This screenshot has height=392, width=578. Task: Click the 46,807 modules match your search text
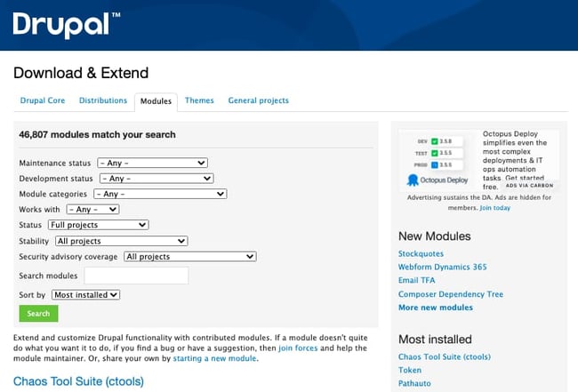pos(97,135)
